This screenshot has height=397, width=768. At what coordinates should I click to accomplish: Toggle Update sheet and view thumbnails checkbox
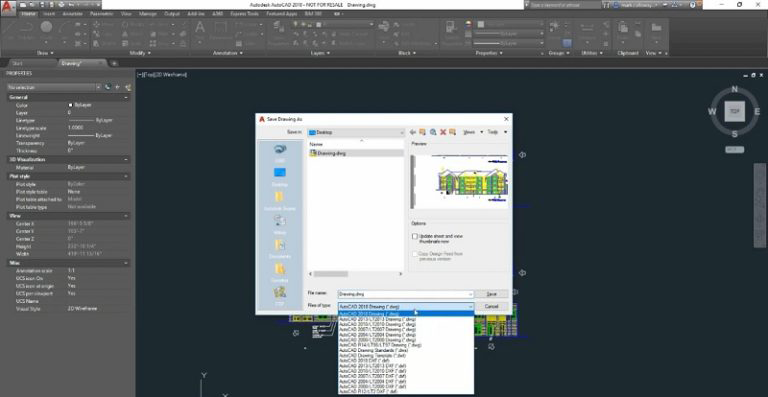pos(415,236)
